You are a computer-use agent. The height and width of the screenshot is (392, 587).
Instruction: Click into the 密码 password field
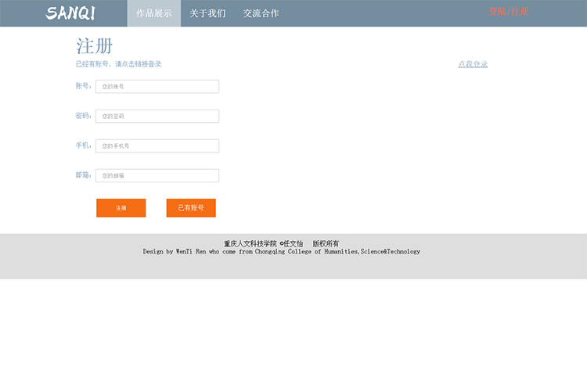tap(157, 117)
